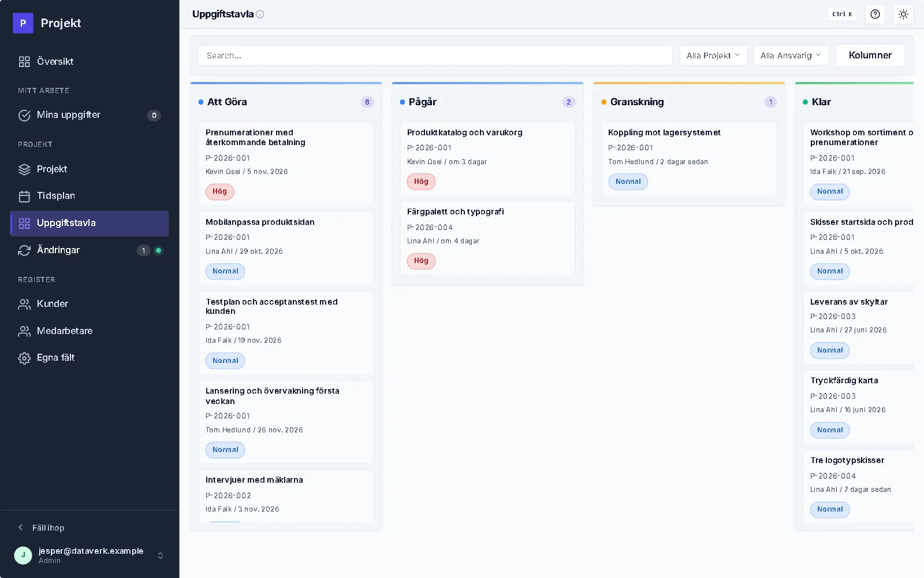This screenshot has width=924, height=578.
Task: Click the Intervjuer med mäklarna card
Action: [x=286, y=497]
